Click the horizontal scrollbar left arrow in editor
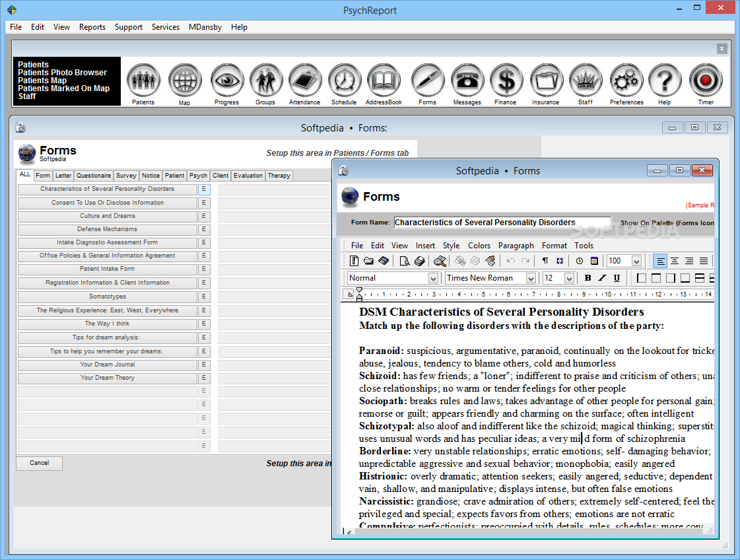This screenshot has height=560, width=740. (349, 532)
